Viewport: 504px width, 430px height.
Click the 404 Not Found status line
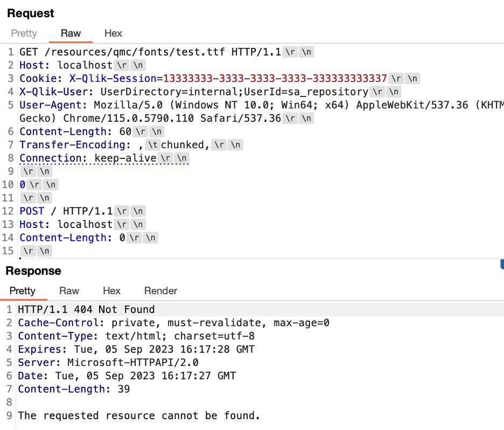coord(86,309)
